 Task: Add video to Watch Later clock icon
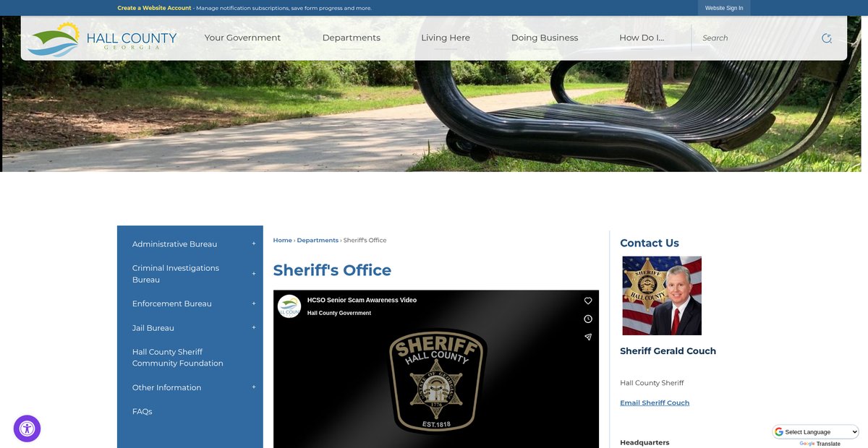(588, 319)
